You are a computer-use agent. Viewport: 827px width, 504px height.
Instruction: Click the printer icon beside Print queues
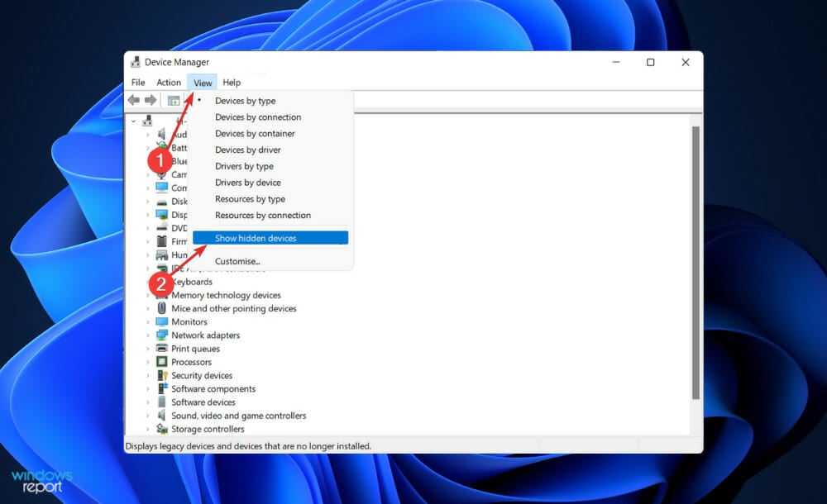point(162,349)
